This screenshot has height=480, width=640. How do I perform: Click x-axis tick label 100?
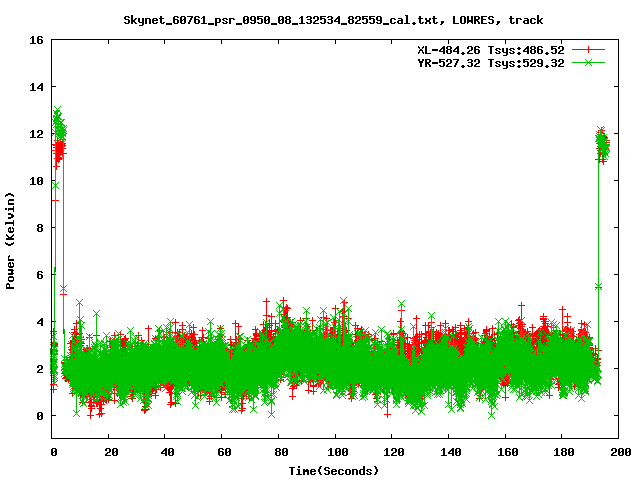(x=338, y=452)
